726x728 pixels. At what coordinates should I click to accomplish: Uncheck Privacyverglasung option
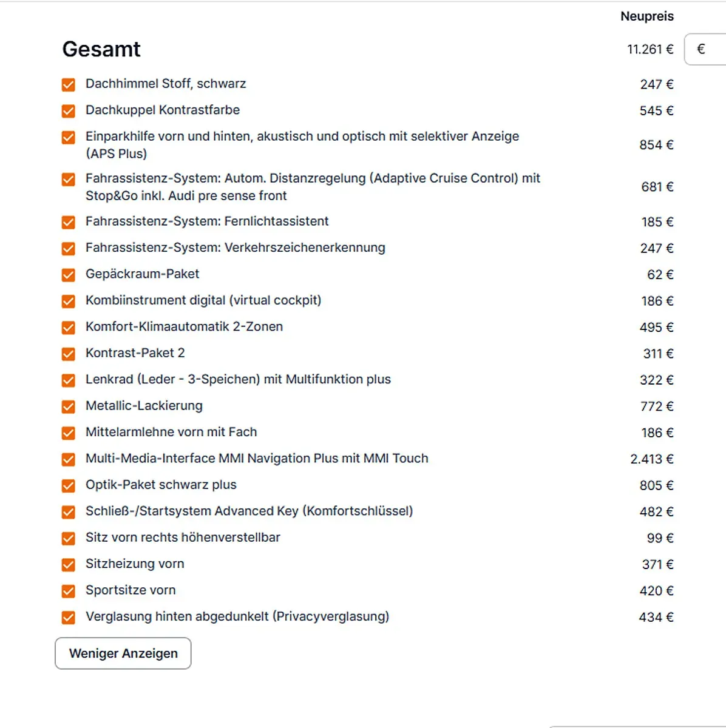point(69,618)
